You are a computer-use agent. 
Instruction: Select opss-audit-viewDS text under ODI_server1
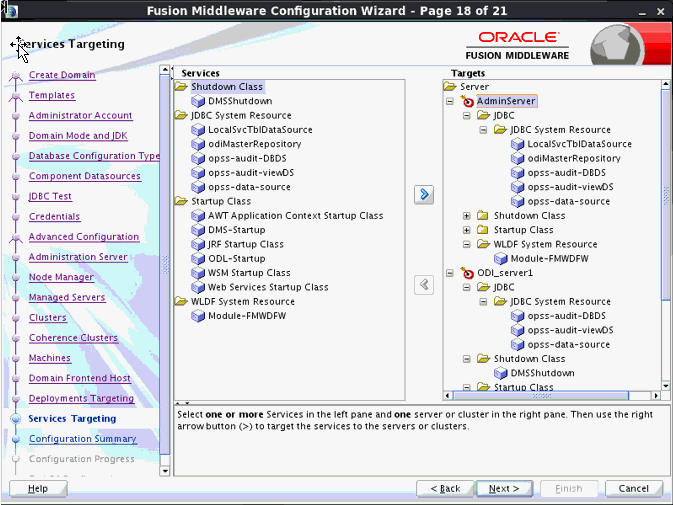pos(570,330)
